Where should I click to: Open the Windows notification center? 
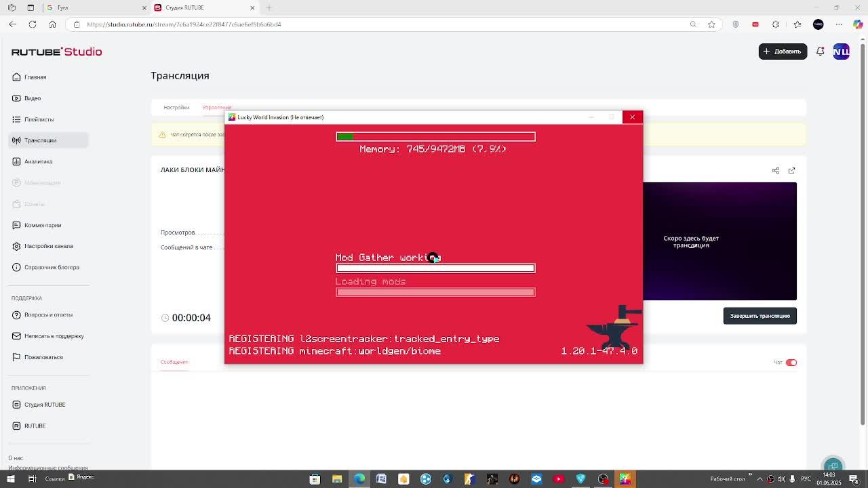pyautogui.click(x=854, y=479)
